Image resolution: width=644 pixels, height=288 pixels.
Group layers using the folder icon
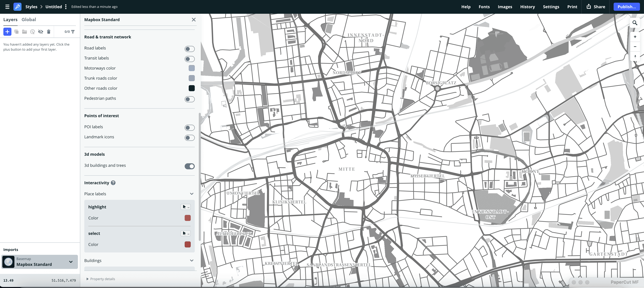point(24,32)
